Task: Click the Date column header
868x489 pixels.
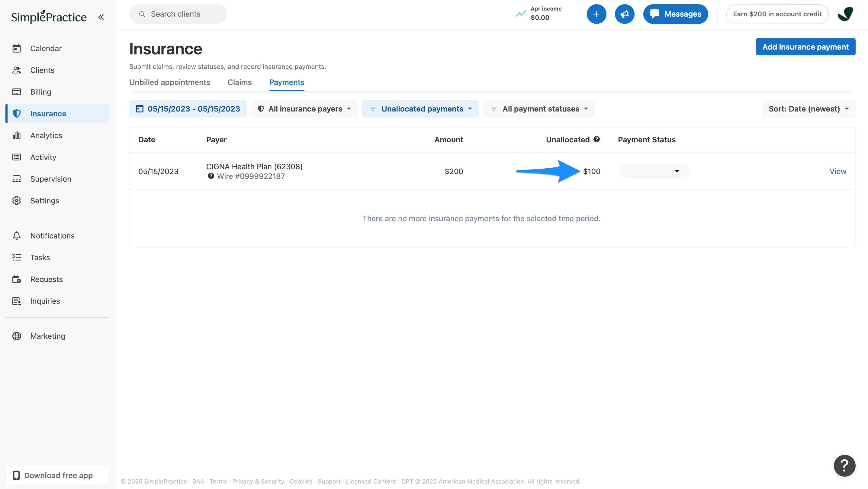Action: point(146,140)
